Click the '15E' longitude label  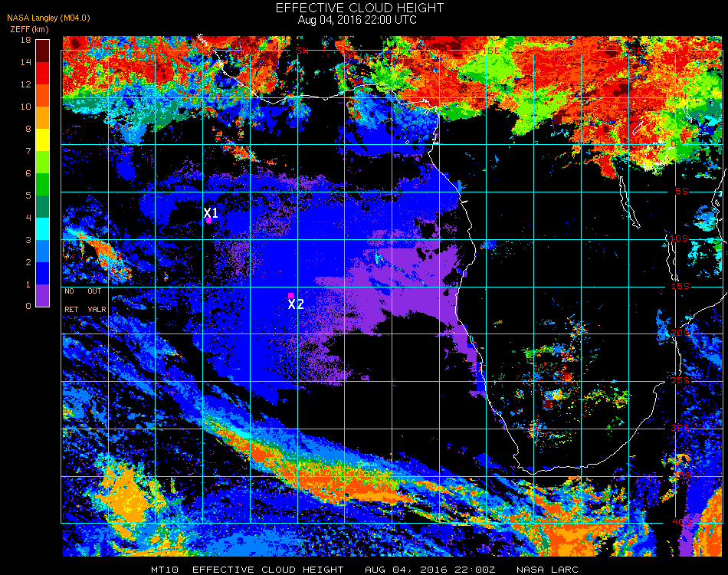[490, 50]
